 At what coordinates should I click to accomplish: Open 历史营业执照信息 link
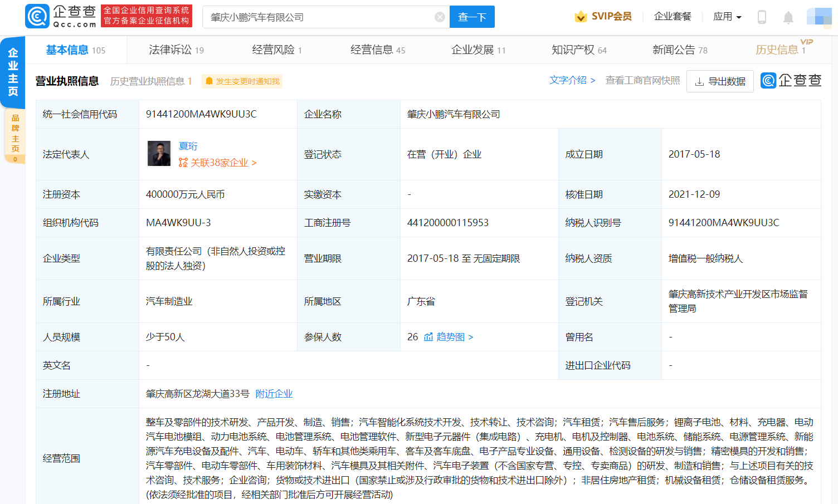[x=151, y=81]
